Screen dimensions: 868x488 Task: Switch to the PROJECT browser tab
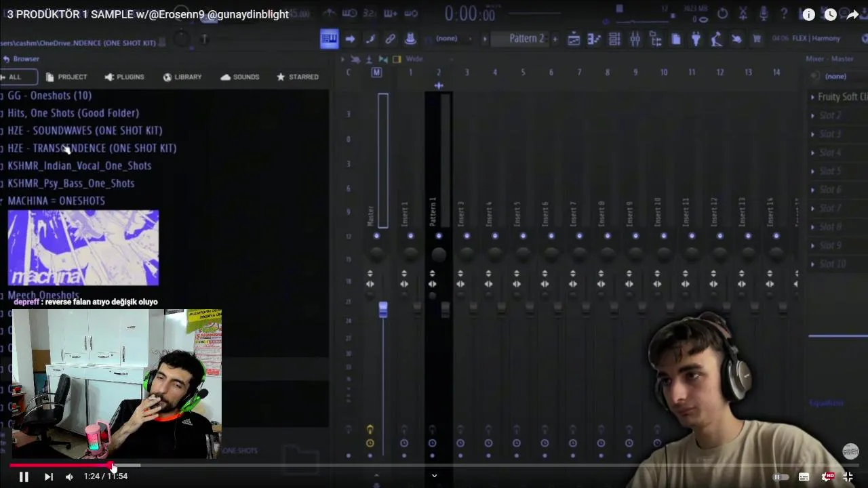(66, 77)
